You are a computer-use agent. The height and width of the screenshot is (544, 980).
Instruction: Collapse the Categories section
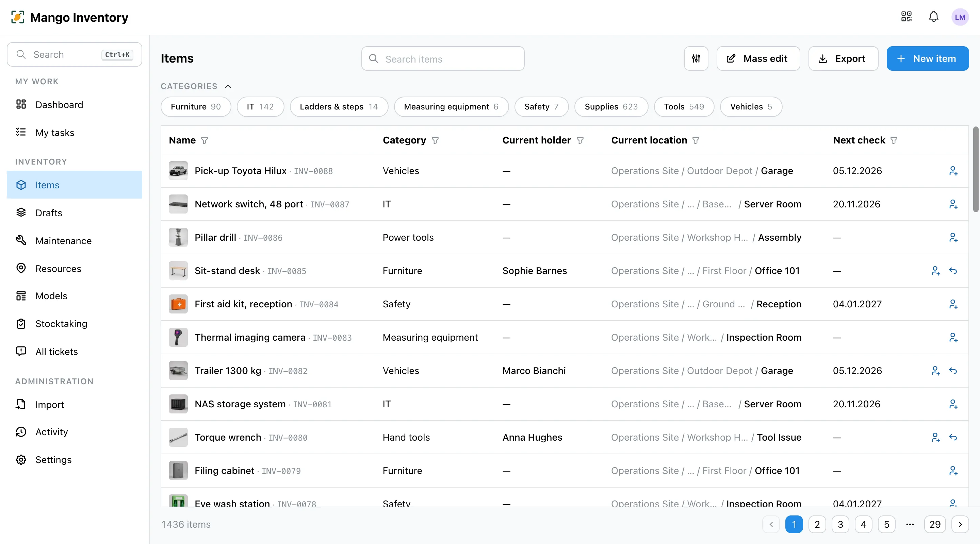[x=228, y=86]
